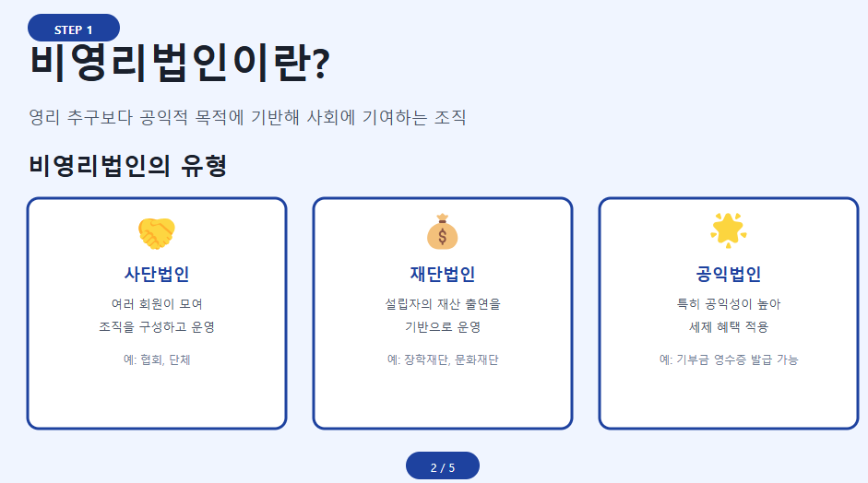The image size is (868, 483).
Task: Click the money bag icon in 재단법인 card
Action: (443, 232)
